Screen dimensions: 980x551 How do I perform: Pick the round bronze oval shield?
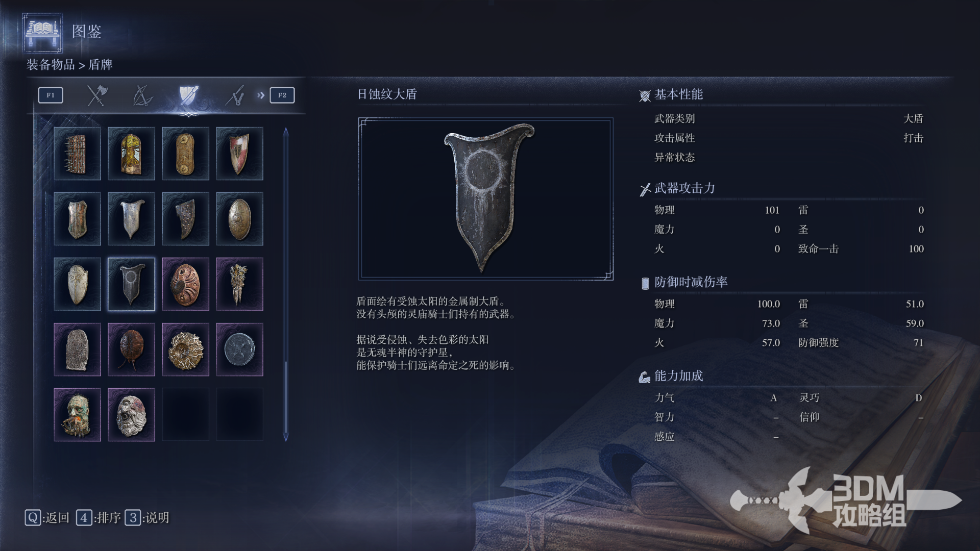pos(239,219)
